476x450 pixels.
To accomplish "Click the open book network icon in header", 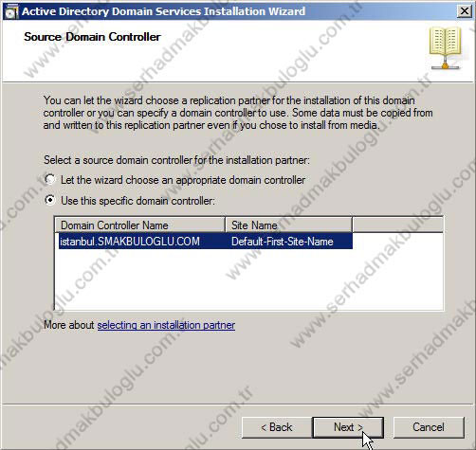I will point(446,48).
